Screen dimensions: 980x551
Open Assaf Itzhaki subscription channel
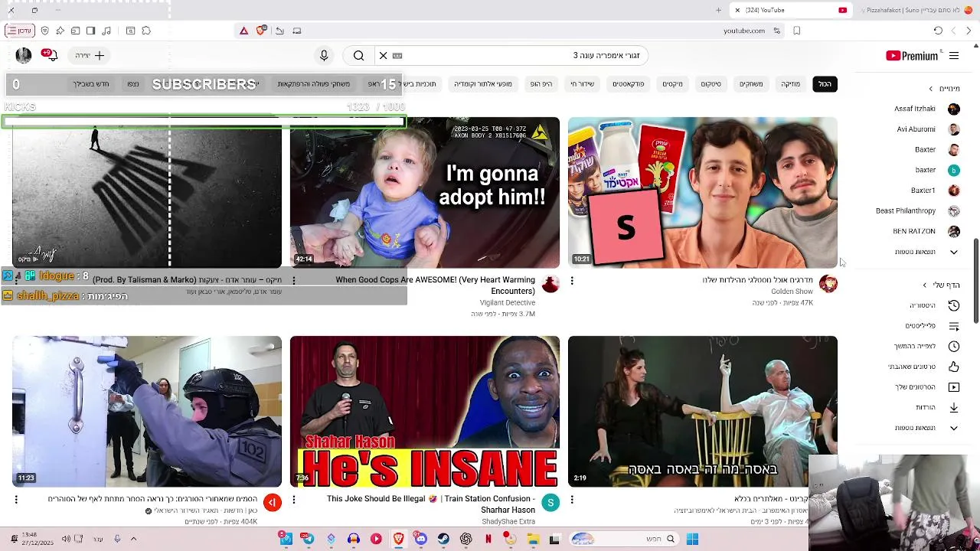pyautogui.click(x=927, y=109)
